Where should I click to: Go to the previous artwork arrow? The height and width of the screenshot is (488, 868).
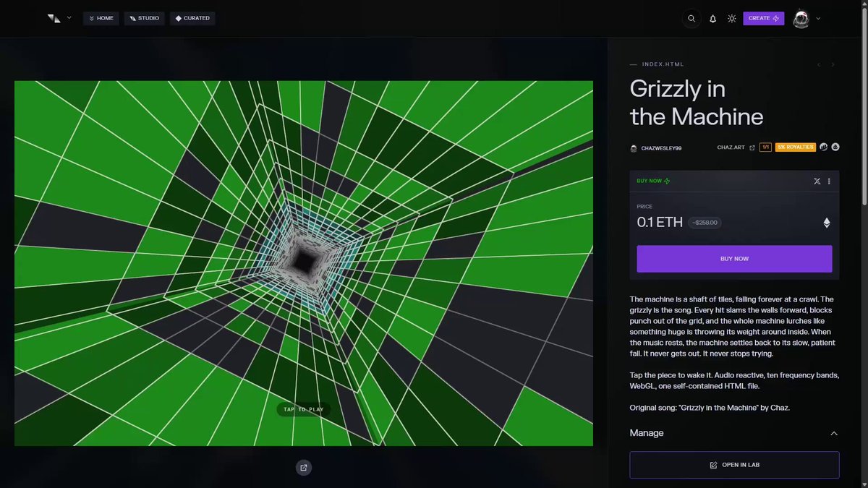pos(819,65)
